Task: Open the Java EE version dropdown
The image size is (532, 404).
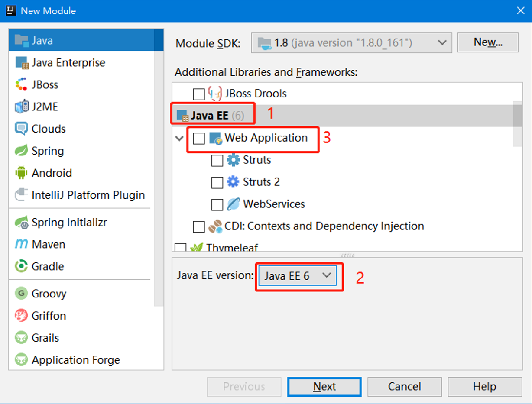Action: 297,276
